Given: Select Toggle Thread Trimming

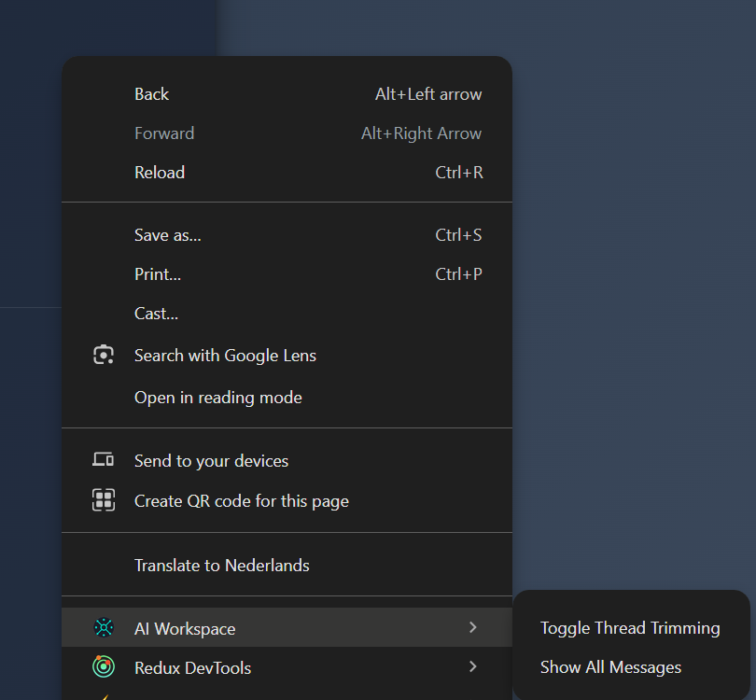Looking at the screenshot, I should [630, 627].
